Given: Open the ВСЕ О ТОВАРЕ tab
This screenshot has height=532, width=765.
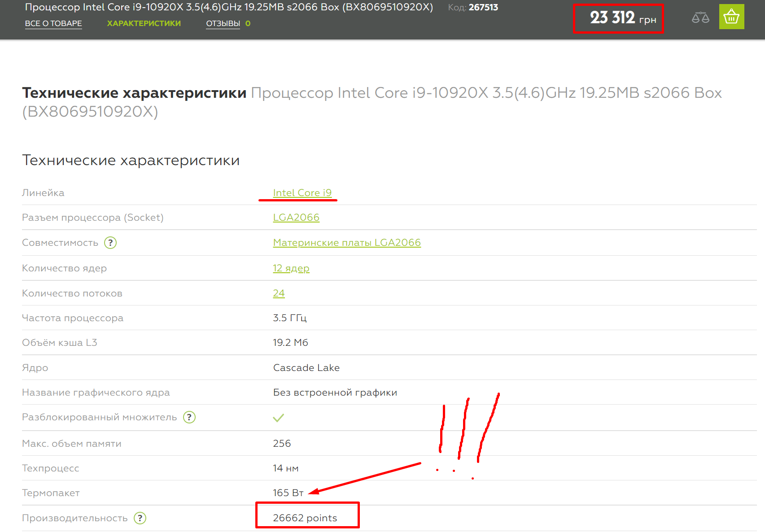Looking at the screenshot, I should pyautogui.click(x=53, y=23).
